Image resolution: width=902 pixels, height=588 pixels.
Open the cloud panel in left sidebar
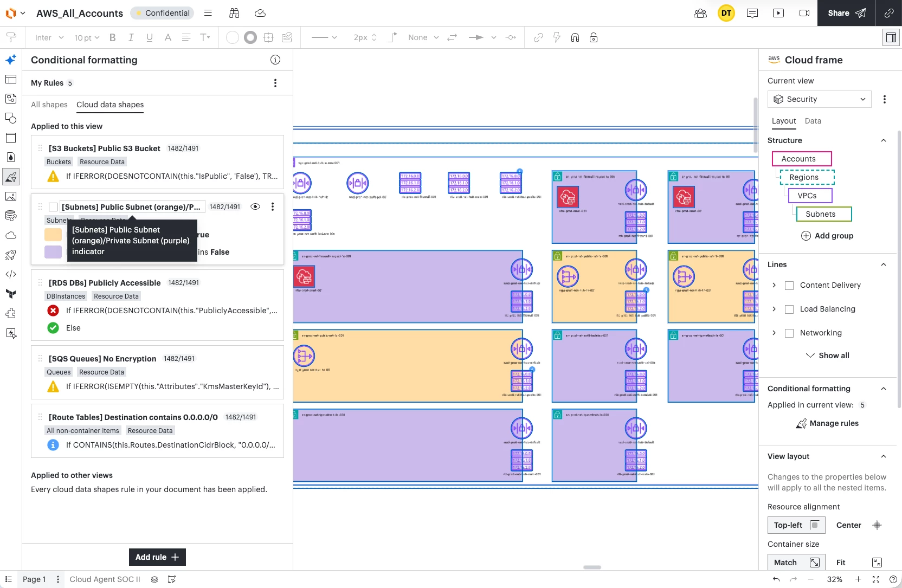click(11, 235)
